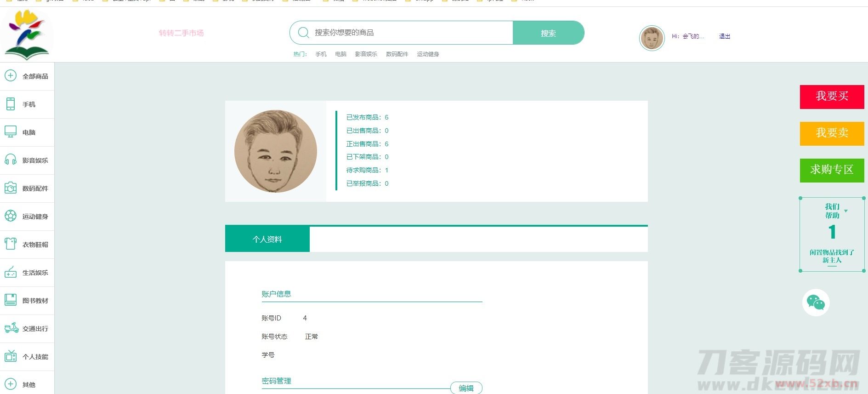This screenshot has width=868, height=394.
Task: Open the soccer ball 运动健身 icon
Action: (x=11, y=216)
